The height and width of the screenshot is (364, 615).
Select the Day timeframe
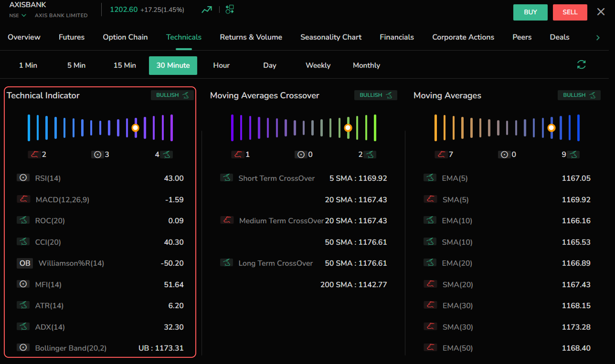[270, 65]
